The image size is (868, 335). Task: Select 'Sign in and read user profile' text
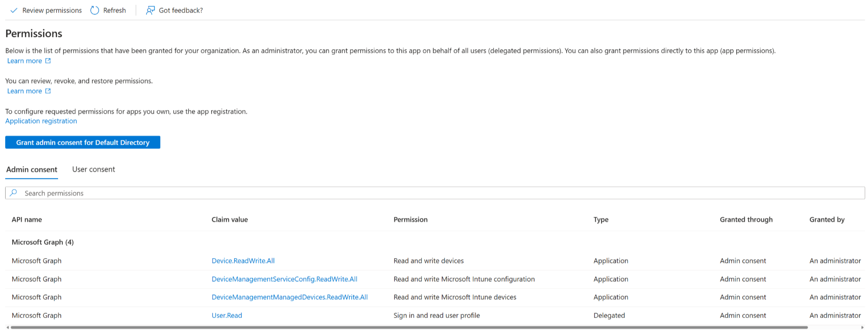[x=437, y=315]
